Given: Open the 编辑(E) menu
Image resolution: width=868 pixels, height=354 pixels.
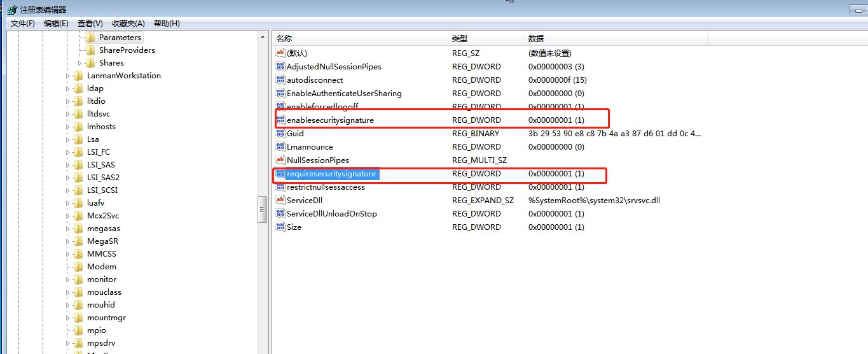Looking at the screenshot, I should (56, 24).
